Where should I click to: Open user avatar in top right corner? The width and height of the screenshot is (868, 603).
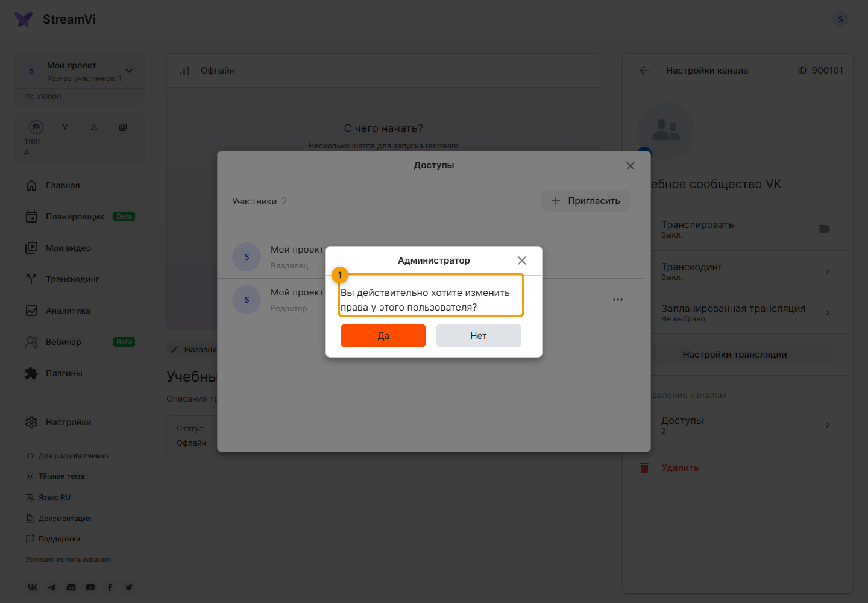click(840, 19)
